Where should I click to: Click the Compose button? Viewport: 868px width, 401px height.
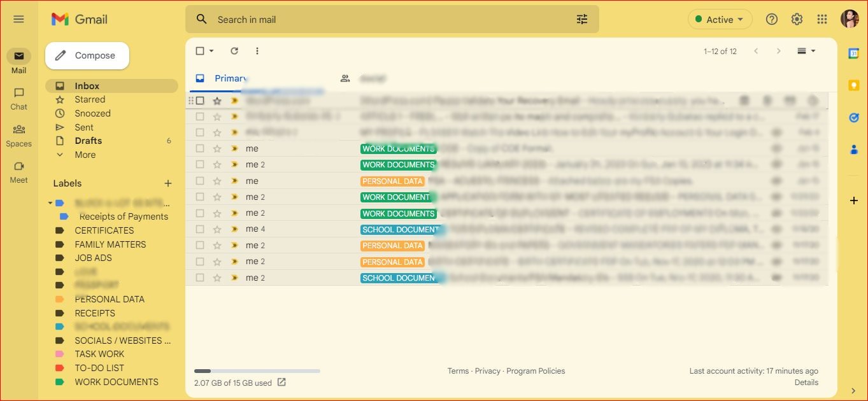point(87,55)
